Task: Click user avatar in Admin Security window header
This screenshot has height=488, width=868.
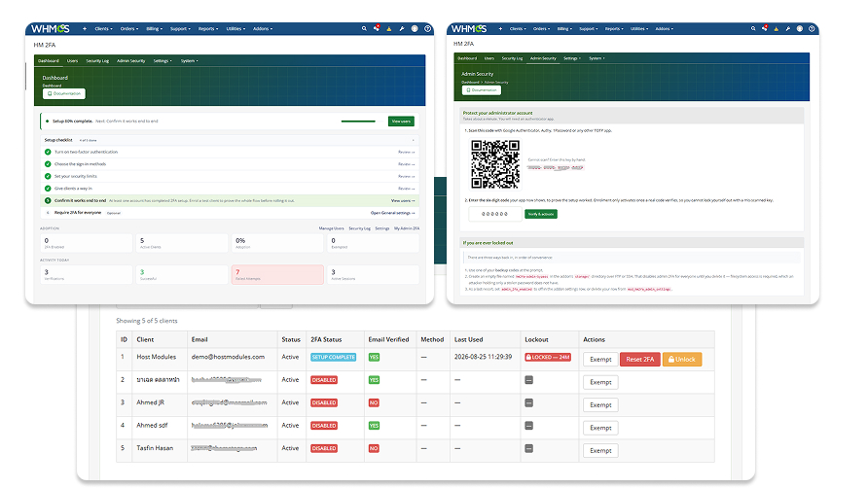Action: (800, 29)
